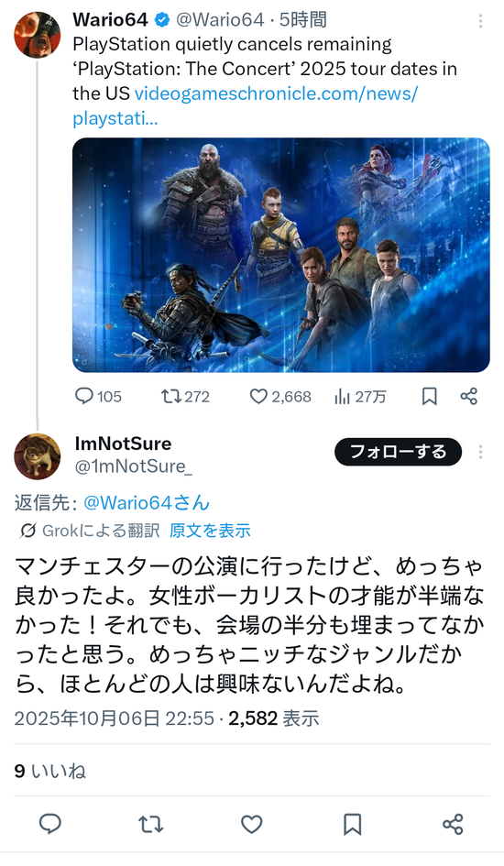504x866 pixels.
Task: Open the videogameschronicle.com article link
Action: tap(245, 105)
